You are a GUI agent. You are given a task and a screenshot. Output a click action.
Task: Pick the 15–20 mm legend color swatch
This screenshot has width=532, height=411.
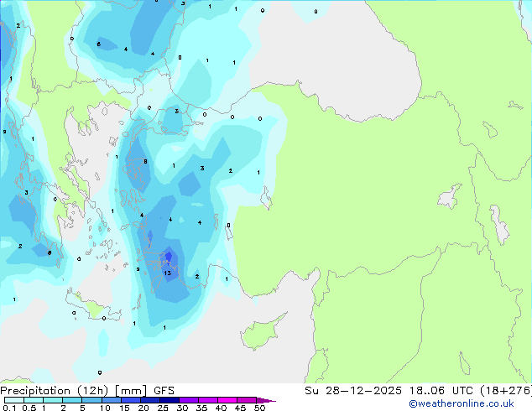click(x=131, y=400)
